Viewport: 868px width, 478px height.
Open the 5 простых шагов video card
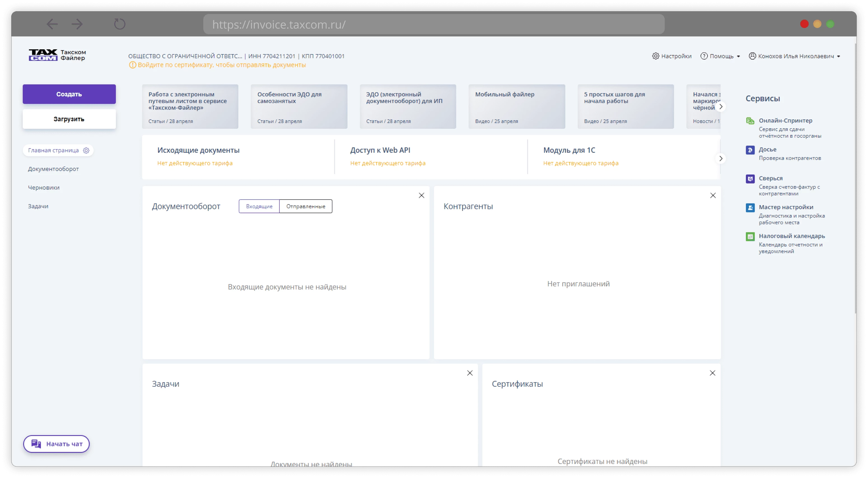pos(626,106)
